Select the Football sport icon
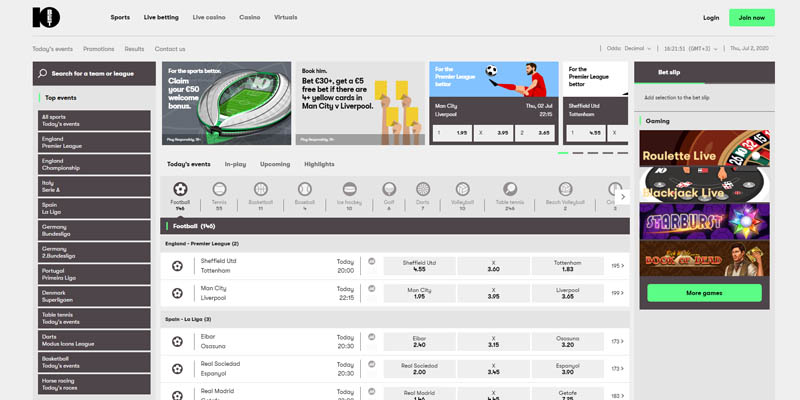The image size is (800, 400). pyautogui.click(x=180, y=189)
